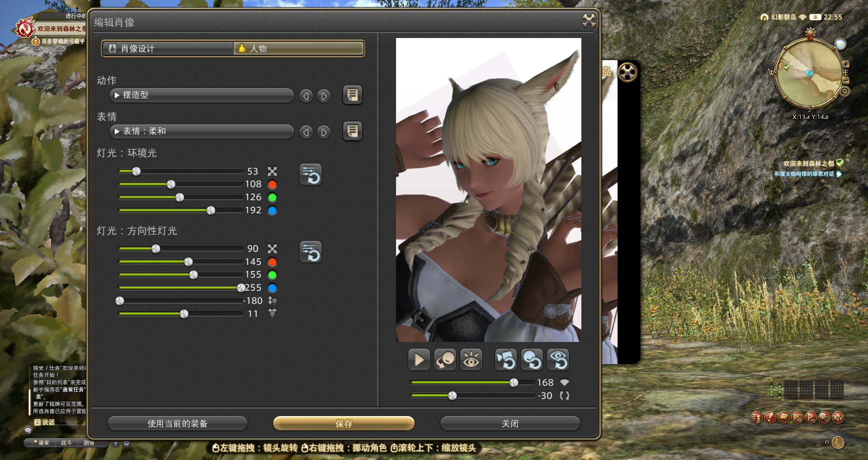Switch to the 肖像设计 tab
The image size is (868, 460).
click(x=168, y=48)
